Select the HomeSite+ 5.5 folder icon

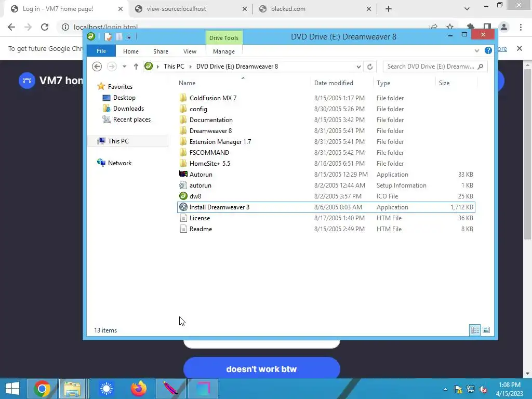[x=183, y=163]
